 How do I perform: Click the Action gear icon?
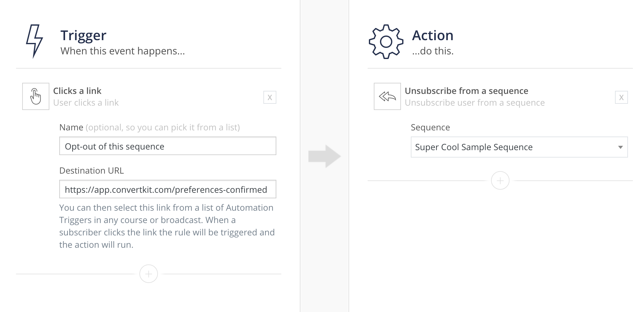(386, 42)
